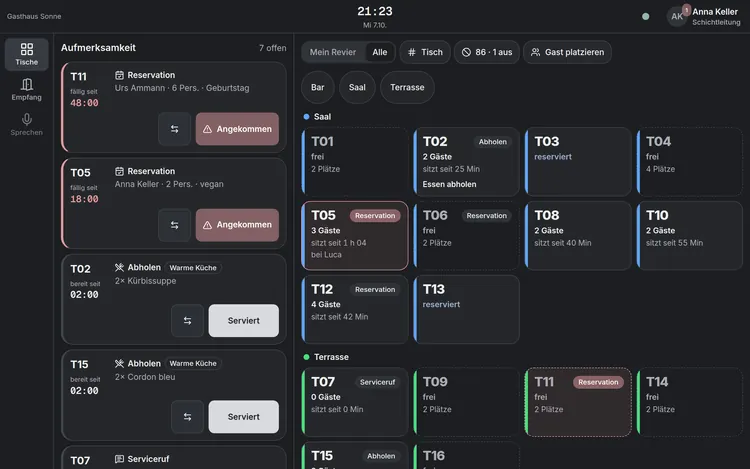Click the Aufmerksamkeit panel heading
The height and width of the screenshot is (469, 750).
click(98, 48)
